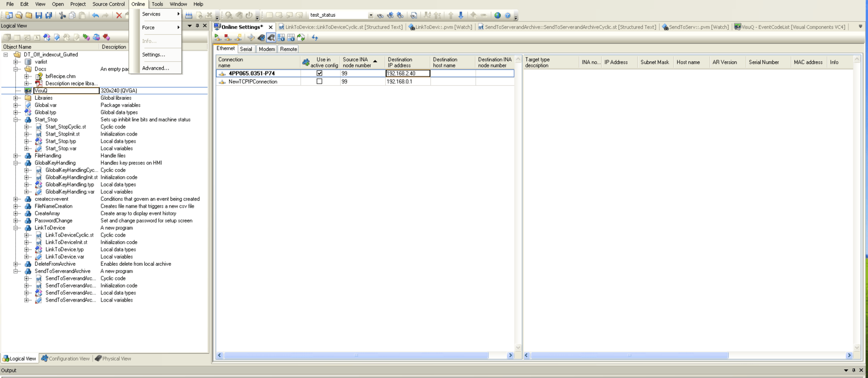Sort by Source INA node number column
The height and width of the screenshot is (378, 868).
click(362, 62)
